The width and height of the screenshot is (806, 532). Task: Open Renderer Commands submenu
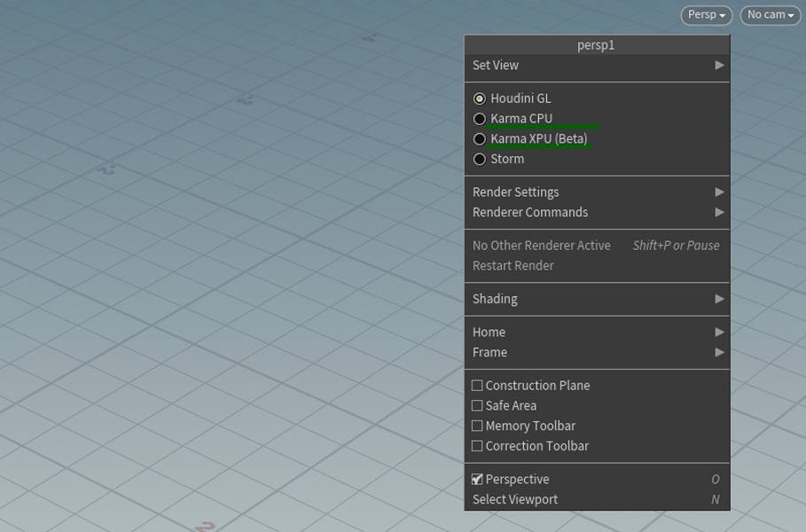(530, 213)
